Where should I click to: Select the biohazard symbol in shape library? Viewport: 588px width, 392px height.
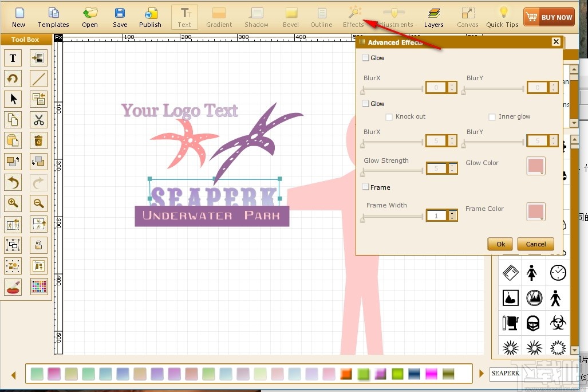pyautogui.click(x=557, y=323)
